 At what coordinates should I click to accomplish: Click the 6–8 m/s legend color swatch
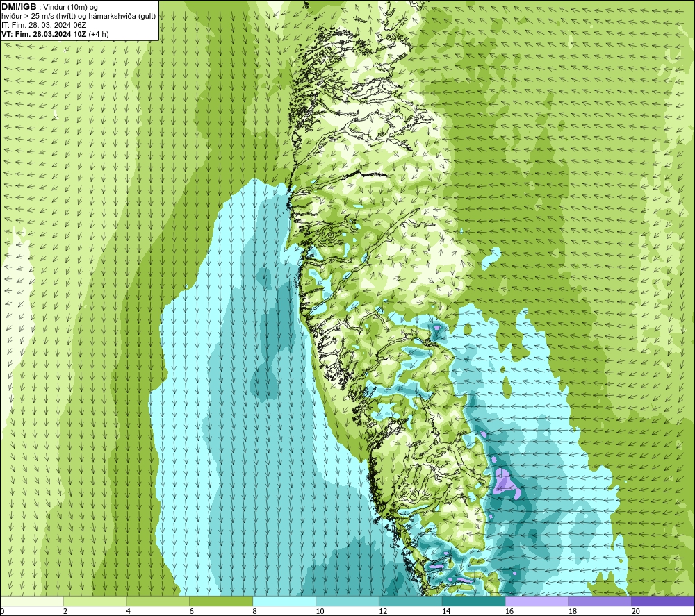221,601
